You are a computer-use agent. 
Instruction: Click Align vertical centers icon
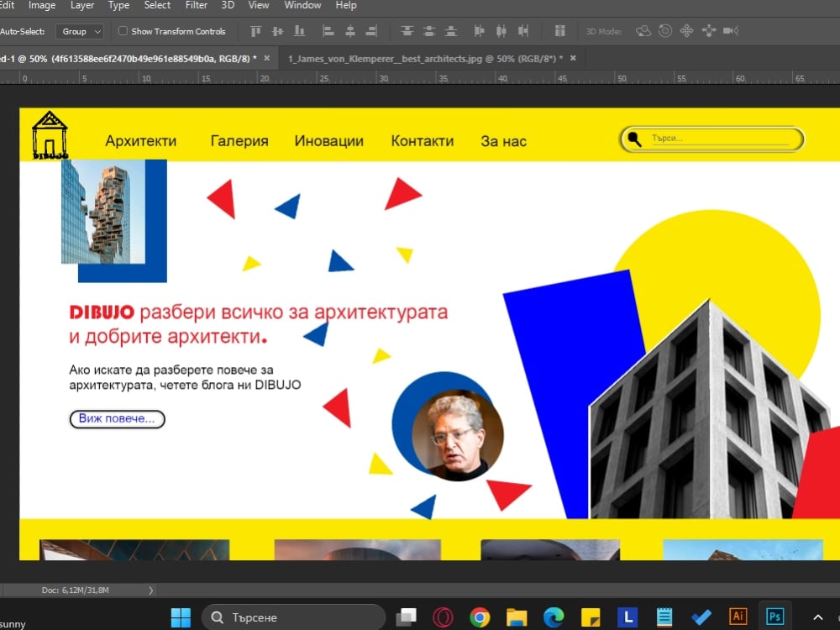[277, 31]
